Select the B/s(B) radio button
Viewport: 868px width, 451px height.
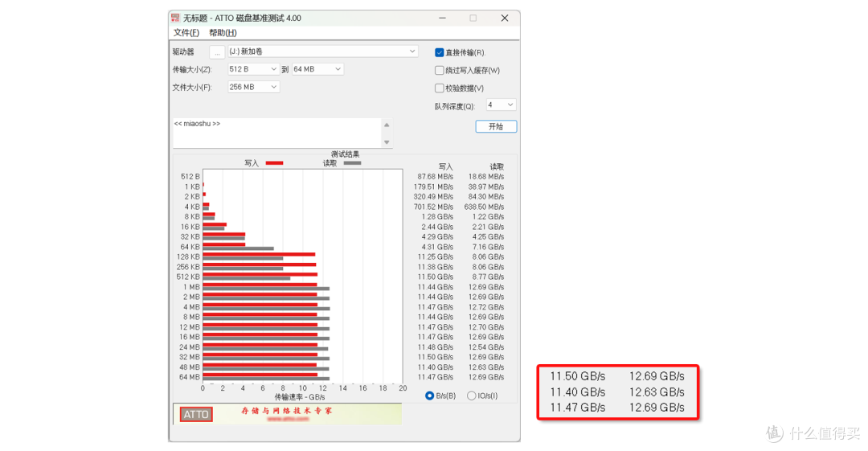429,396
